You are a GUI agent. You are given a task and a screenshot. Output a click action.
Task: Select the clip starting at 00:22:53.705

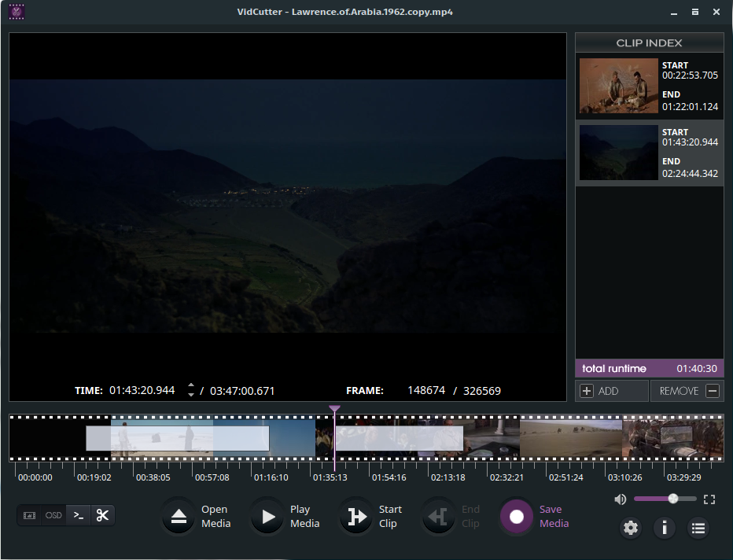[650, 86]
